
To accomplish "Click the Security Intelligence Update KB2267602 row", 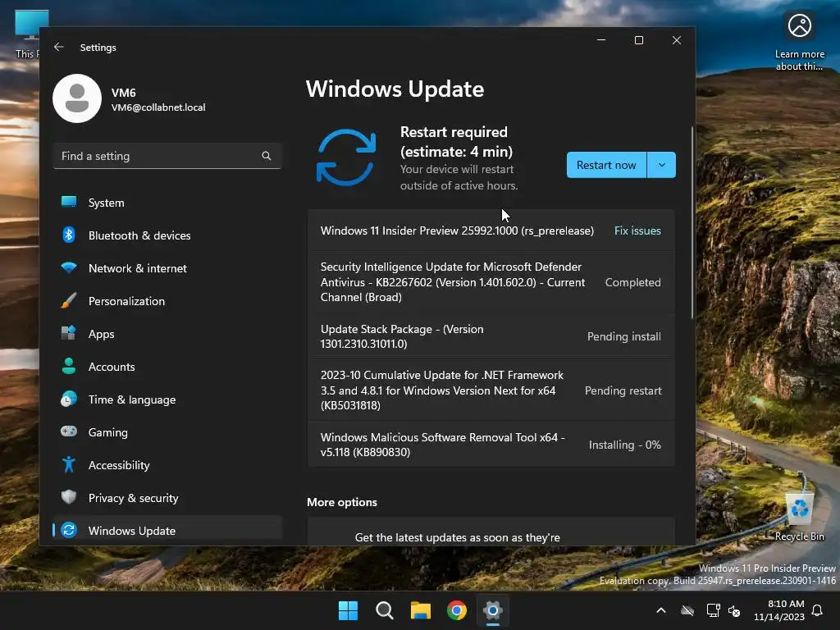I will pos(491,282).
